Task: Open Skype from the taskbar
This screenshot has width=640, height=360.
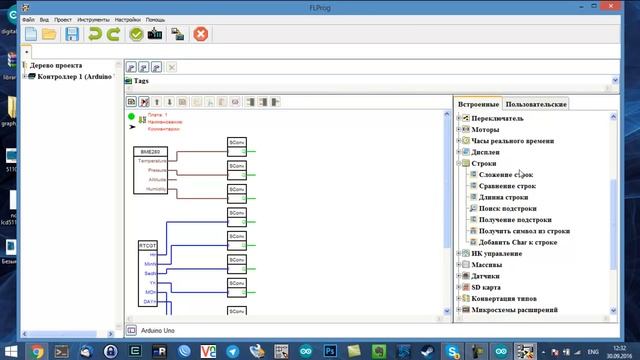Action: (452, 351)
